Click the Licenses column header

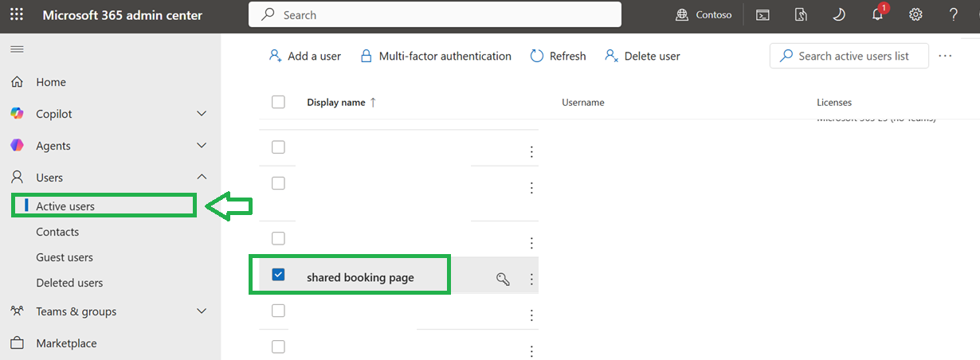click(x=834, y=103)
